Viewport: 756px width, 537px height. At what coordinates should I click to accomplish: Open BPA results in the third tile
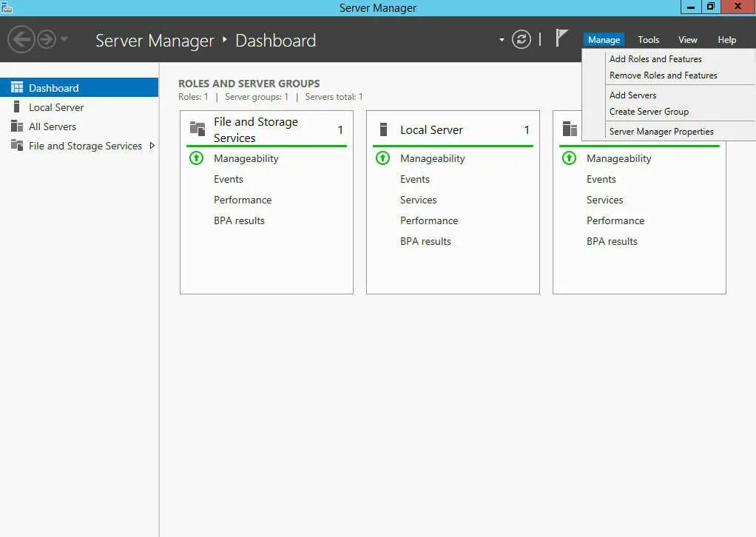(612, 242)
